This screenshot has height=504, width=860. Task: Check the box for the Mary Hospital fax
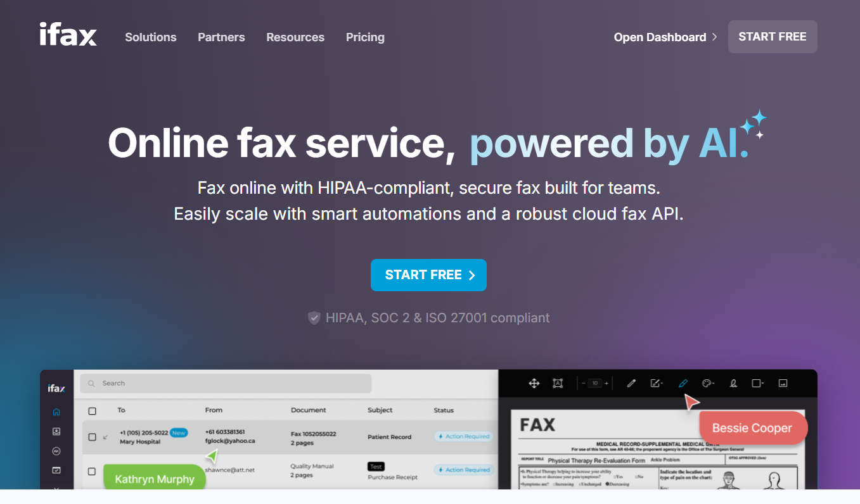(92, 437)
